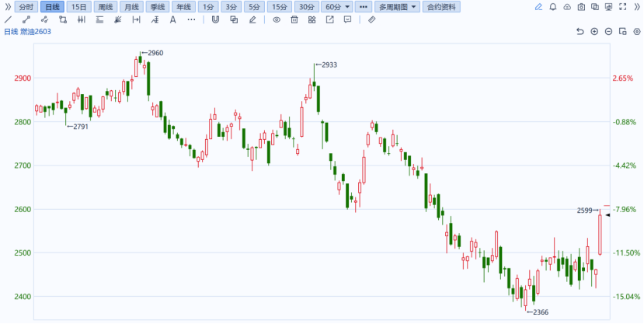Viewport: 644px width, 324px height.
Task: Click the 日线 燃油2603 chart title
Action: (27, 32)
